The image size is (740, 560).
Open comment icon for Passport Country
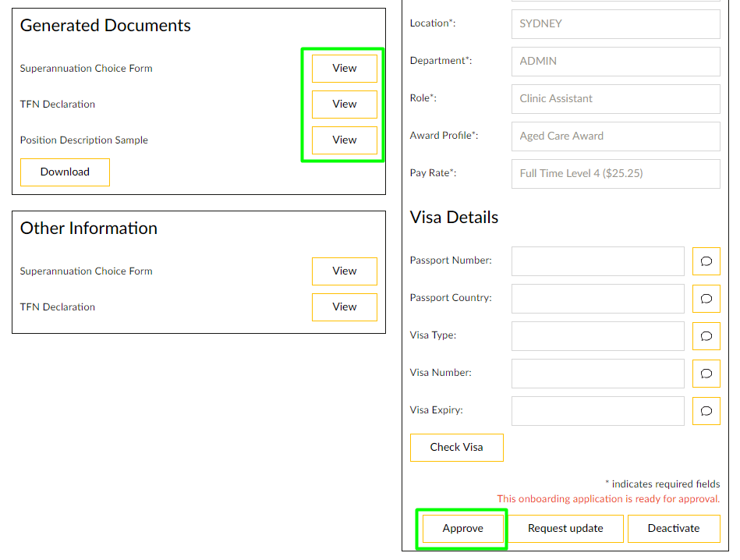pos(706,299)
